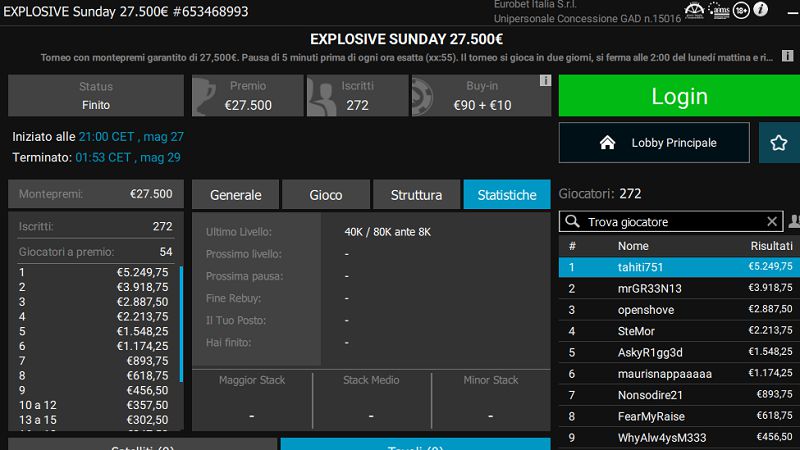Click the info icon on Buy-in panel

point(545,81)
